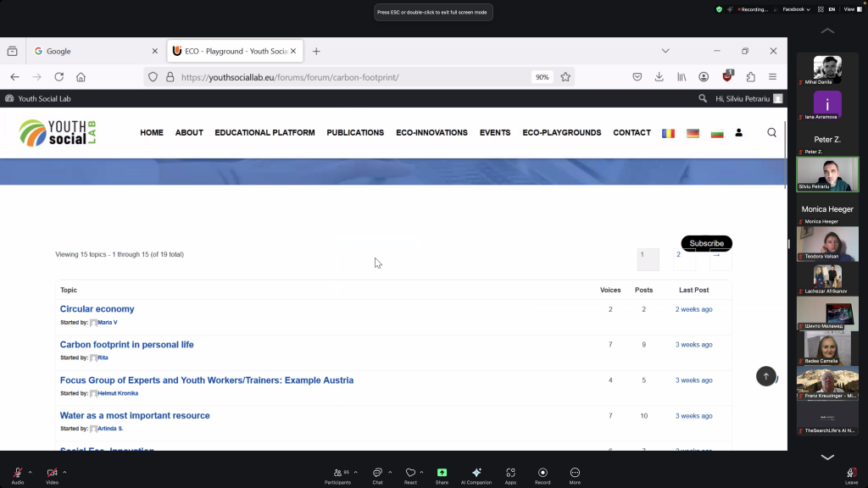The width and height of the screenshot is (868, 488).
Task: Open the Circular economy topic
Action: 97,308
